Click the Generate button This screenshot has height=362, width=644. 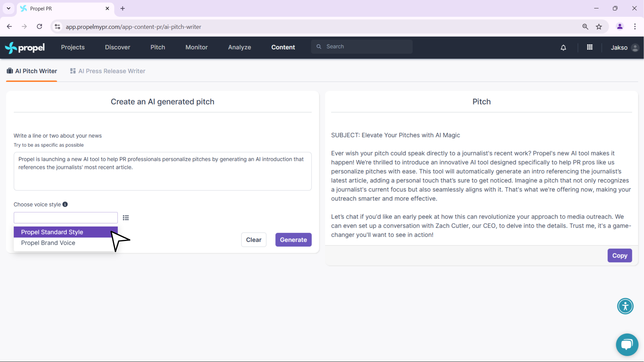[293, 240]
